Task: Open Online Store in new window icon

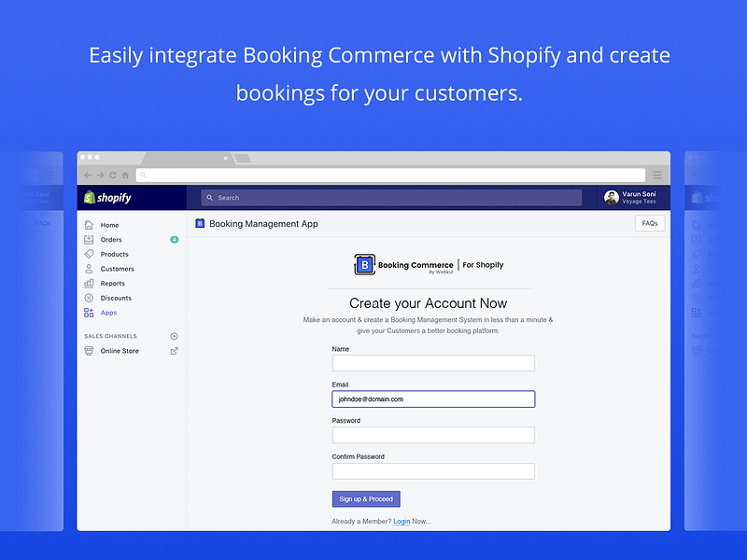Action: coord(175,351)
